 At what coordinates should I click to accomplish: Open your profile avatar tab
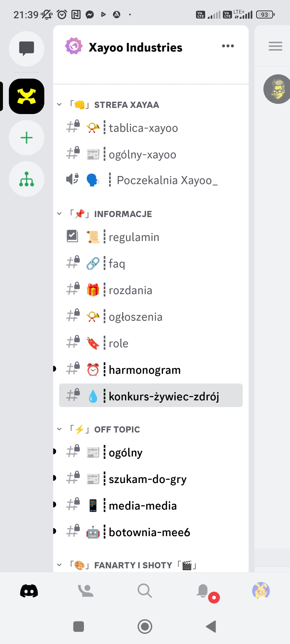[261, 591]
